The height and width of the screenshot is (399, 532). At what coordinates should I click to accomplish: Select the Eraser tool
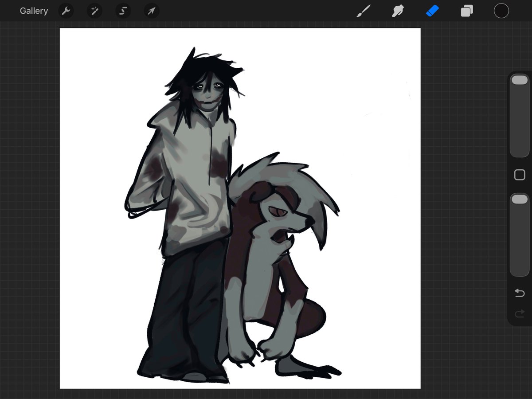pyautogui.click(x=432, y=11)
